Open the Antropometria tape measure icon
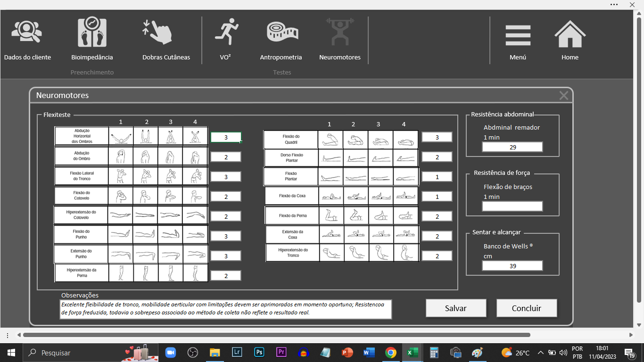This screenshot has width=644, height=362. coord(282,32)
